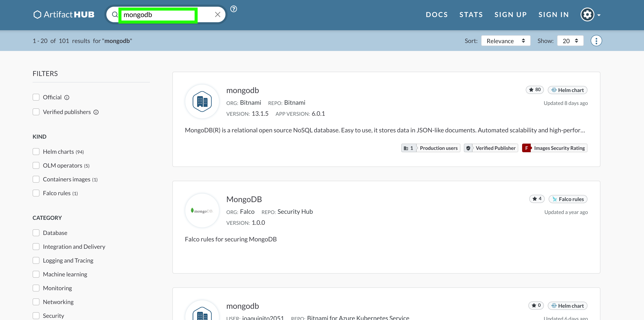Clear the search text with X

217,14
